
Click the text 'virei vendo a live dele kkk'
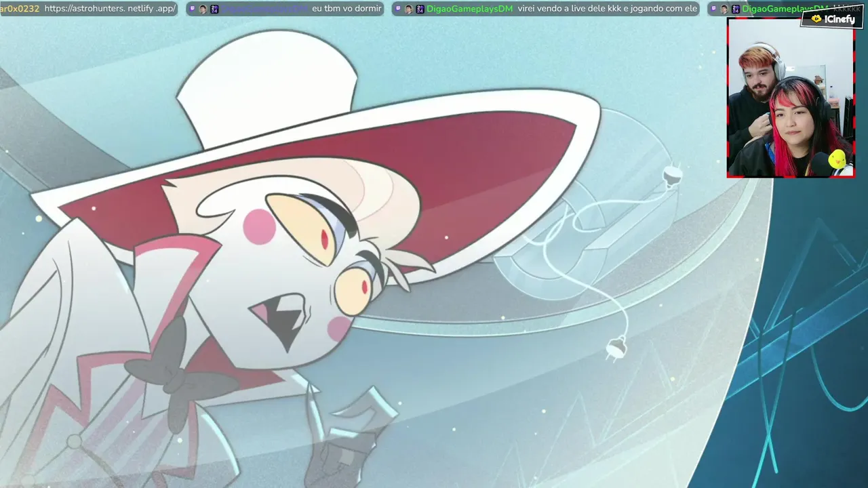569,9
